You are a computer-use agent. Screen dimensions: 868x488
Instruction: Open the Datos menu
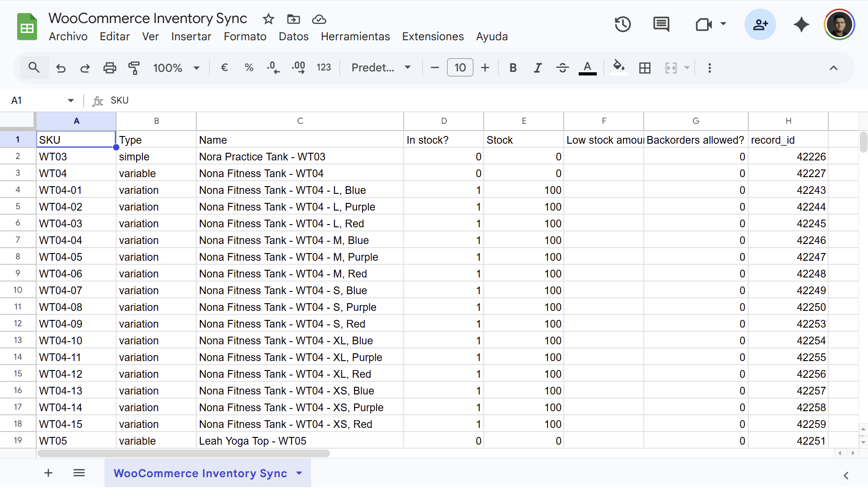[x=293, y=37]
